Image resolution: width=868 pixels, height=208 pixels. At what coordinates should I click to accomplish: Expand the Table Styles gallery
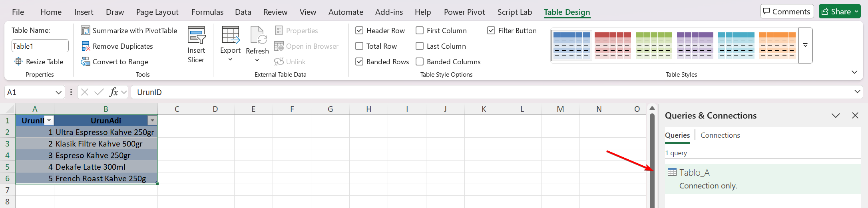805,46
